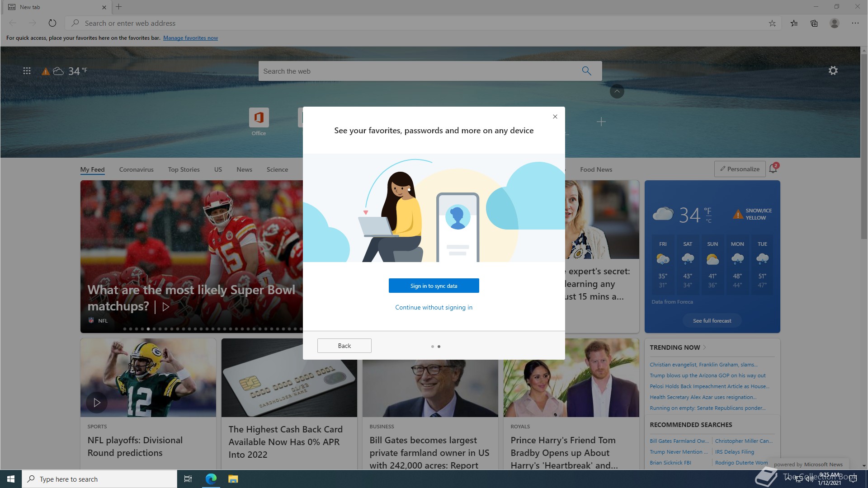Open page settings gear icon
The image size is (868, 488).
coord(833,70)
